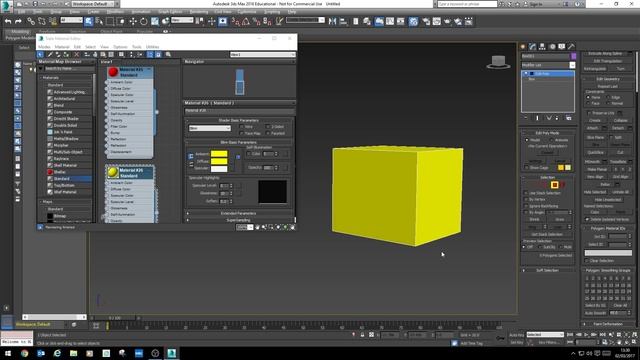Click the Collapse button in Edit Geometry

(620, 120)
